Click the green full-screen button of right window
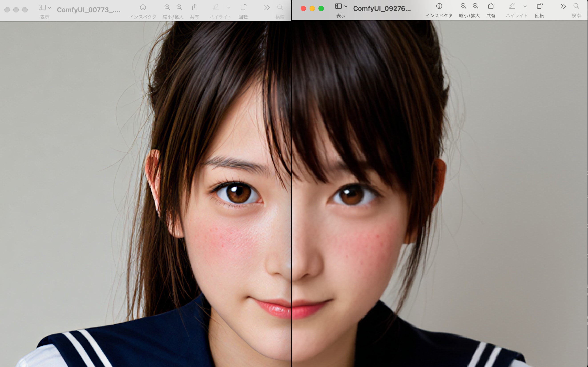 click(x=321, y=9)
